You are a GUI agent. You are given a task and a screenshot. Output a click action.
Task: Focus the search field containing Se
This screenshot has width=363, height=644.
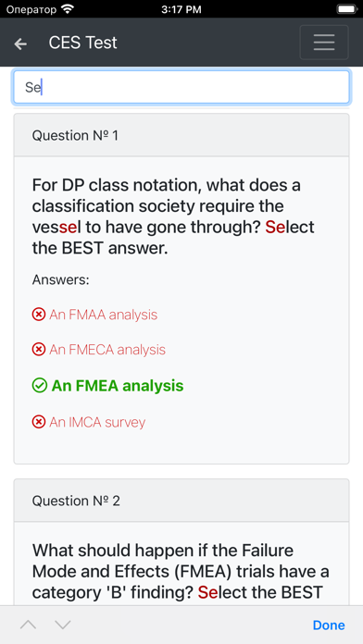(x=181, y=87)
